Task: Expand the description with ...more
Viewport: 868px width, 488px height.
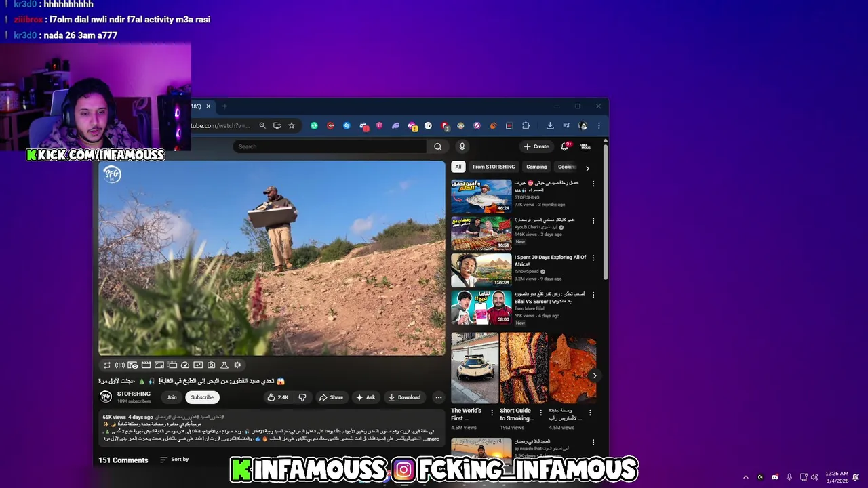Action: (x=431, y=439)
